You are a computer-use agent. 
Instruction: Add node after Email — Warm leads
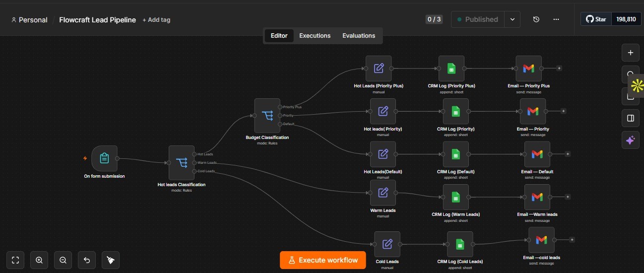coord(568,197)
